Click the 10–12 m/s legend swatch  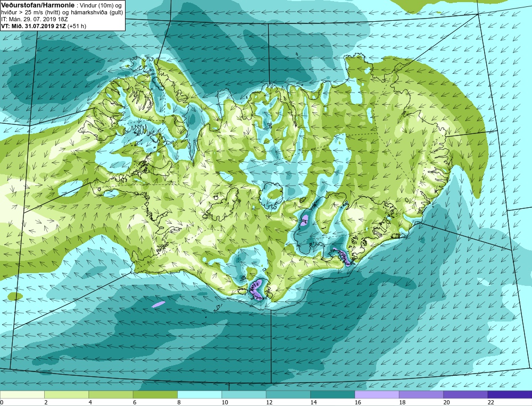pos(244,394)
